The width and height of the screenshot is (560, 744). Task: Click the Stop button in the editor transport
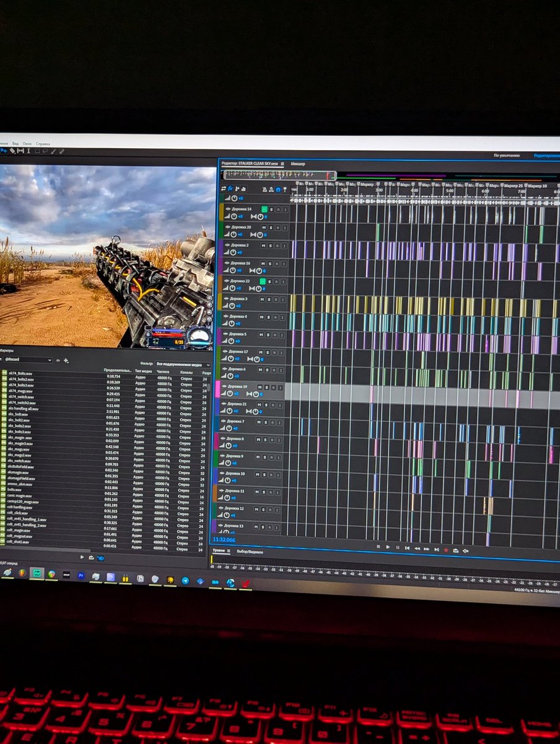(378, 547)
